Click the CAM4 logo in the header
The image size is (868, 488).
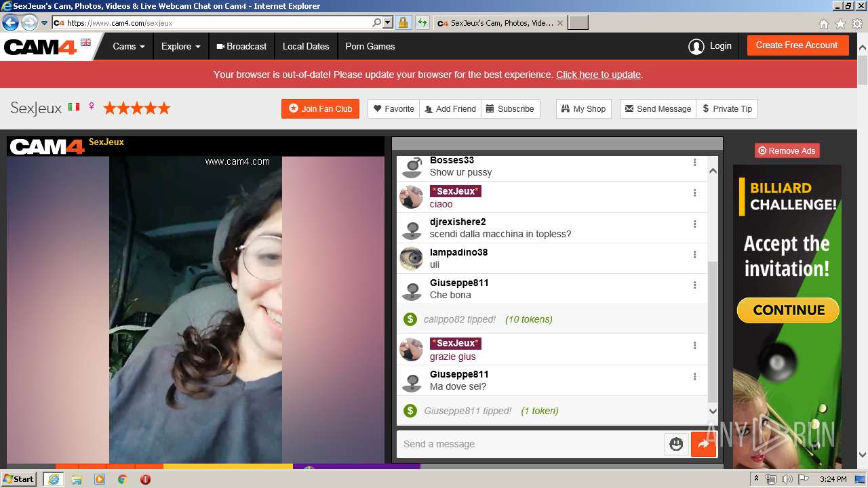point(41,47)
